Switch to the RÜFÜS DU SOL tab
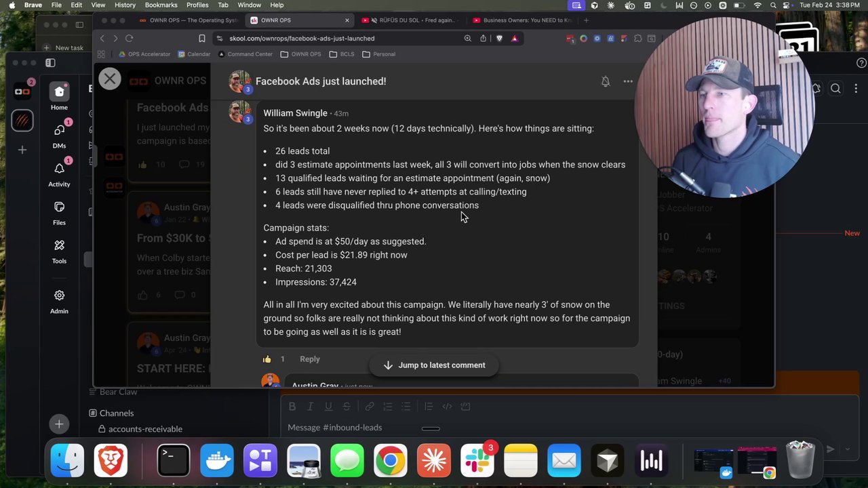This screenshot has width=868, height=488. coord(410,20)
